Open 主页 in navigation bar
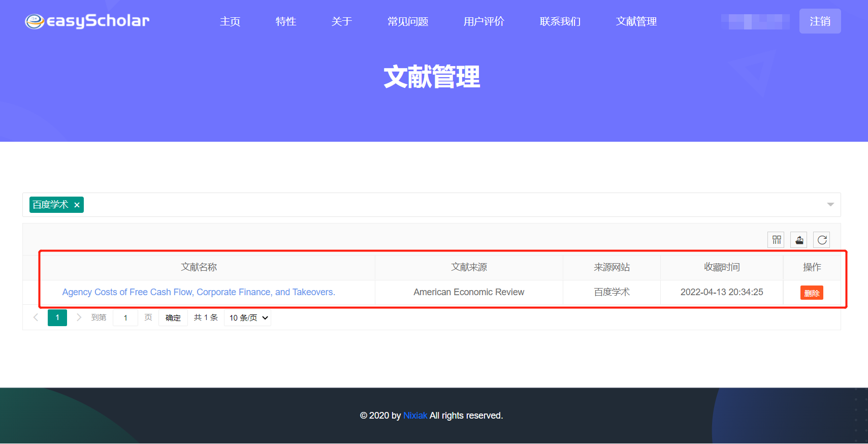The width and height of the screenshot is (868, 444). tap(230, 21)
